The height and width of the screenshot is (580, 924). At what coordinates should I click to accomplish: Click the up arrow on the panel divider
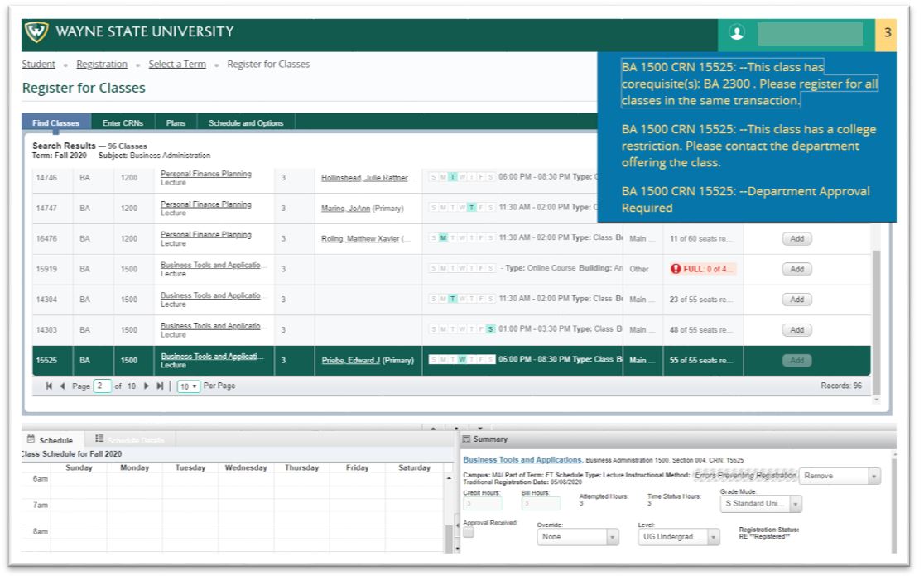tap(434, 428)
